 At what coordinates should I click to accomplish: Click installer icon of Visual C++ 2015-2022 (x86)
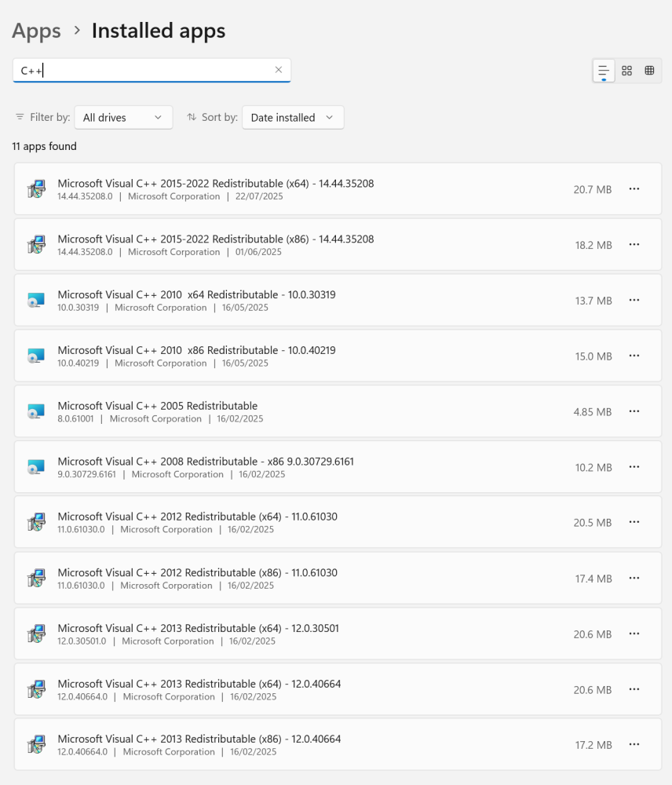click(x=37, y=245)
